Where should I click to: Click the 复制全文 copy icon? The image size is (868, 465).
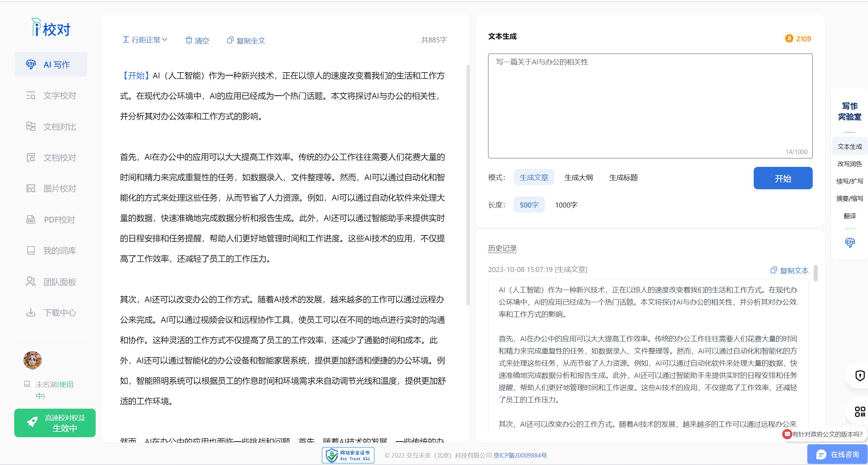point(230,40)
